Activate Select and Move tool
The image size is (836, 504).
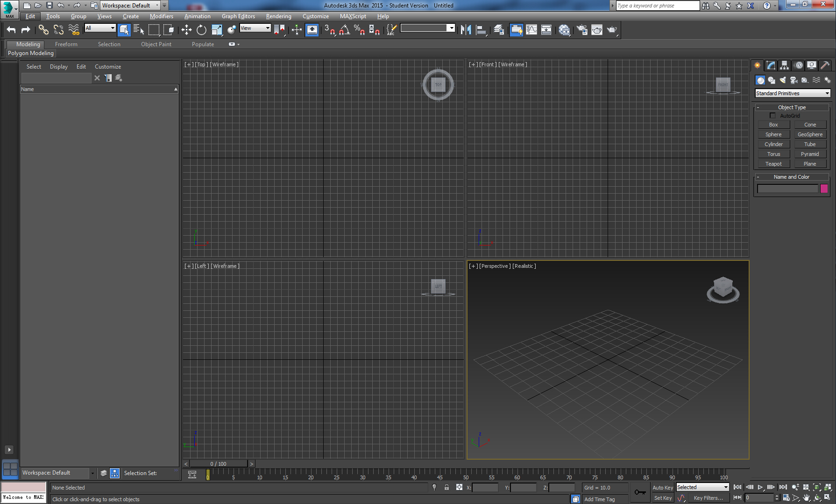pos(186,30)
